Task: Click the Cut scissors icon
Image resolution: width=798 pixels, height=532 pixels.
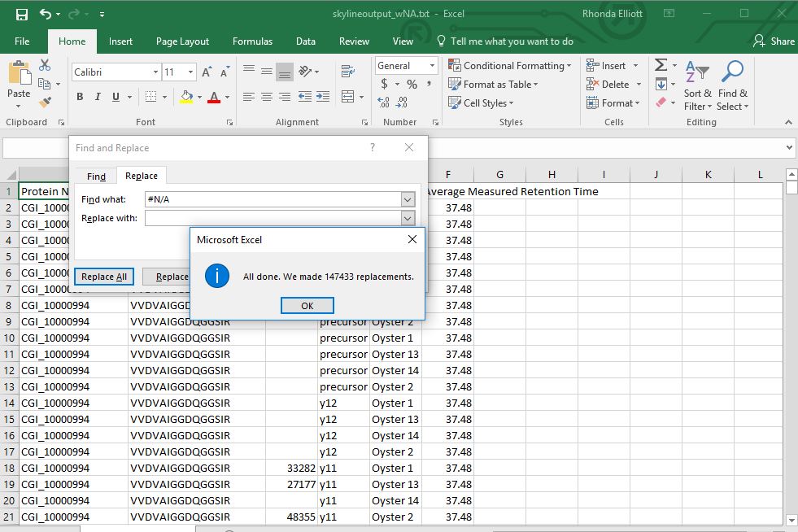Action: pyautogui.click(x=45, y=65)
